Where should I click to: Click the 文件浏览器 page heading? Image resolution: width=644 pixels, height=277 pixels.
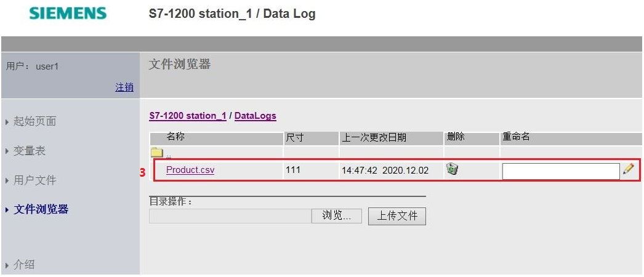coord(180,65)
